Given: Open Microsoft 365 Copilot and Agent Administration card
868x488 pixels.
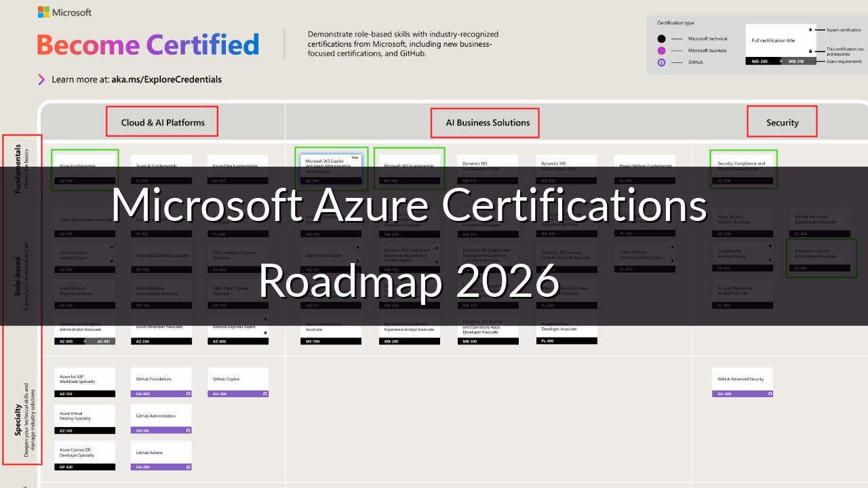Looking at the screenshot, I should (x=331, y=169).
